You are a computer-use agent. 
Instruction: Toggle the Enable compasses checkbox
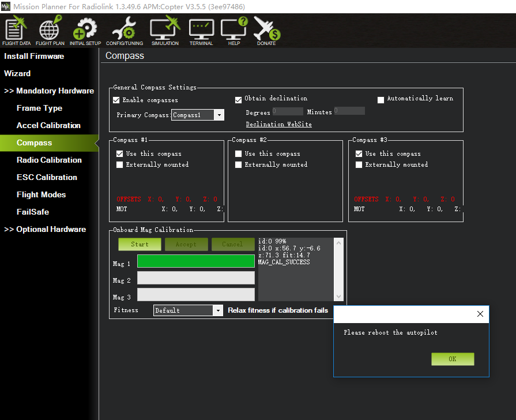coord(116,100)
